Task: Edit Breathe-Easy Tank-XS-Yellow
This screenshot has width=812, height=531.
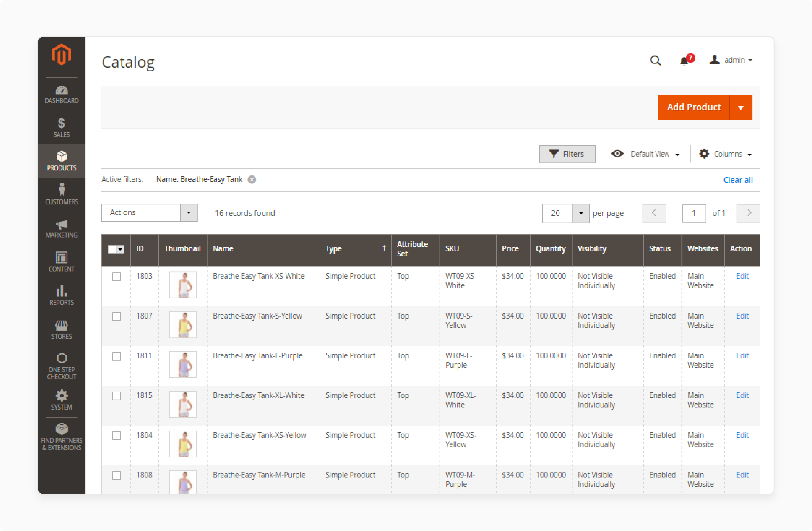Action: [x=742, y=435]
